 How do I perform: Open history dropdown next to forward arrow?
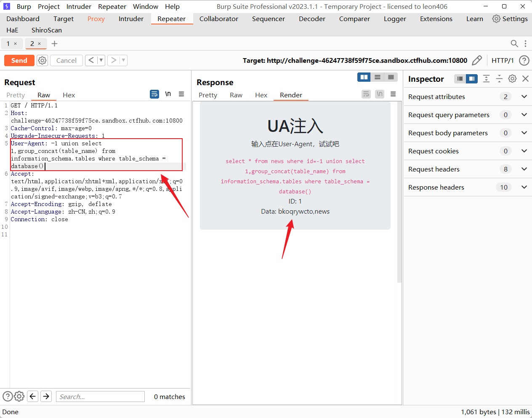click(x=123, y=60)
